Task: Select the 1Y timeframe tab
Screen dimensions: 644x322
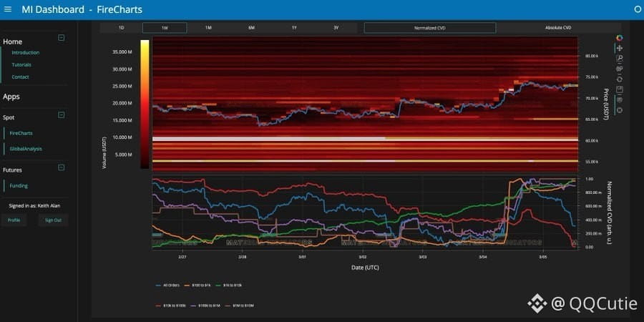Action: [294, 27]
